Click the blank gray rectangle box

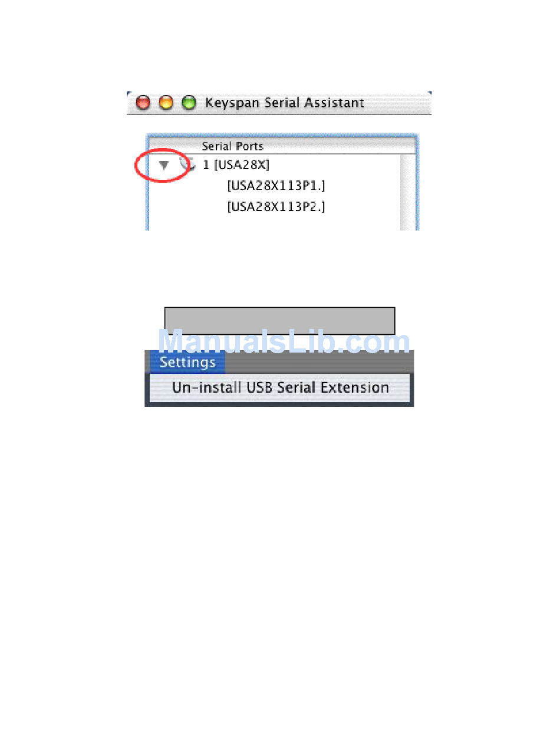279,321
